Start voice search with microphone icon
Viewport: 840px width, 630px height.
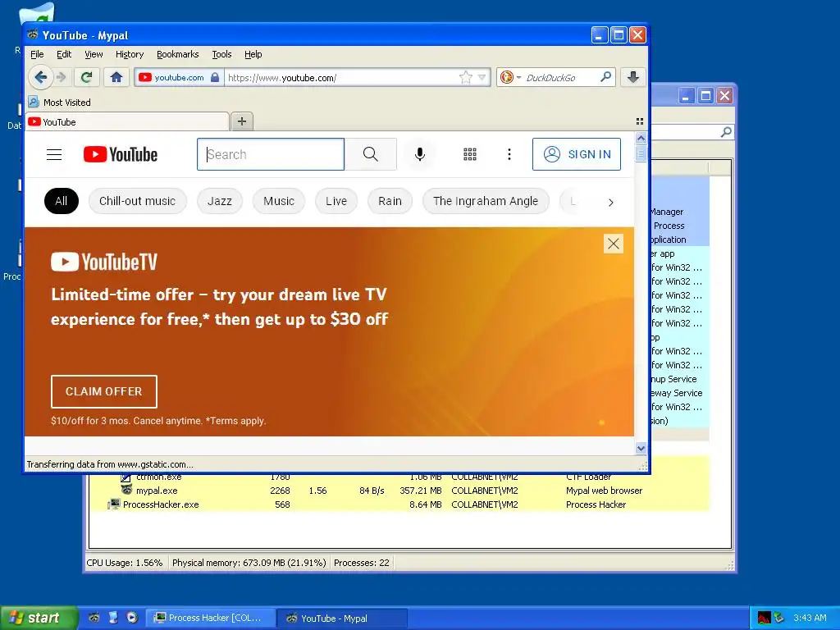(420, 154)
